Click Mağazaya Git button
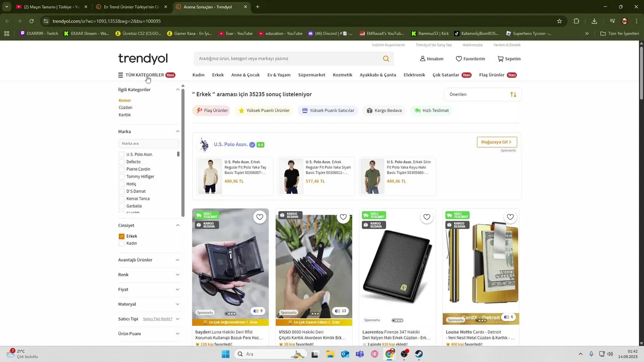The width and height of the screenshot is (644, 362). (497, 142)
